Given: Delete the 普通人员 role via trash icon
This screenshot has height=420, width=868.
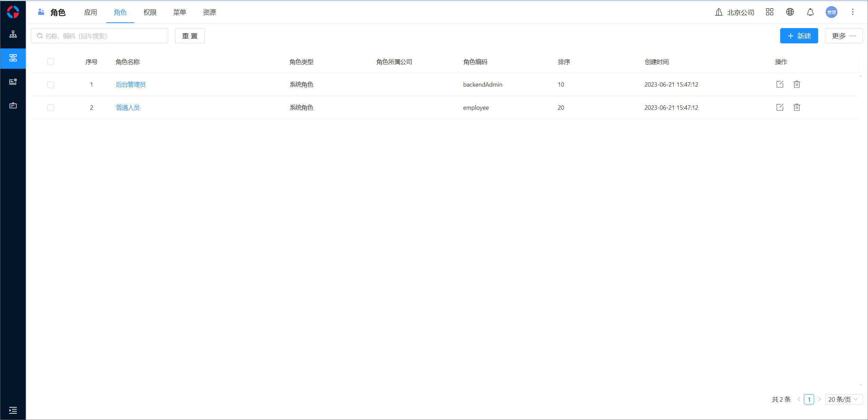Looking at the screenshot, I should click(x=796, y=107).
